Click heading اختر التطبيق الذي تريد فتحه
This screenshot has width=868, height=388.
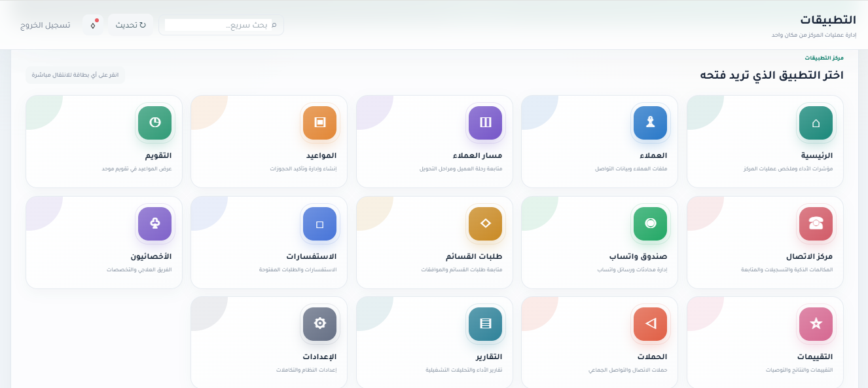(772, 75)
